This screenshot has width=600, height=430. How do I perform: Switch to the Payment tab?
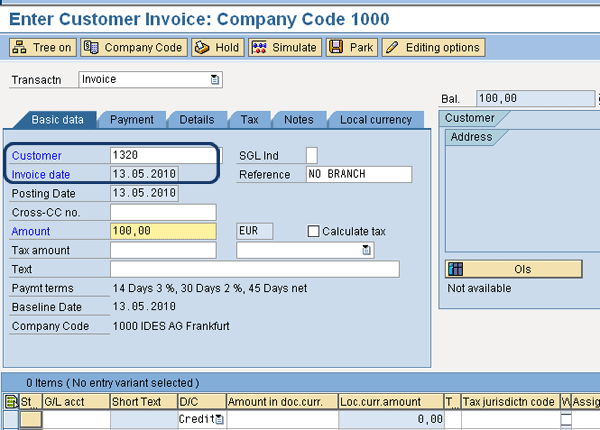[131, 120]
